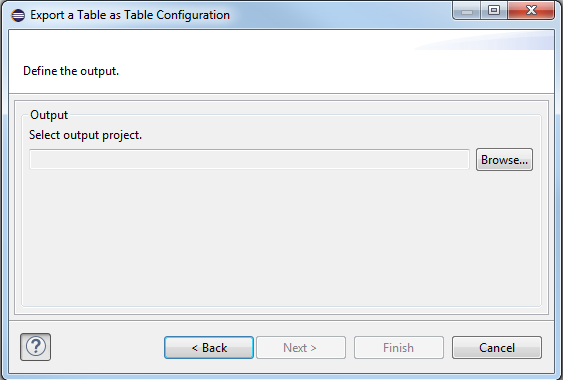The image size is (563, 380).
Task: Cancel the export wizard
Action: [497, 348]
